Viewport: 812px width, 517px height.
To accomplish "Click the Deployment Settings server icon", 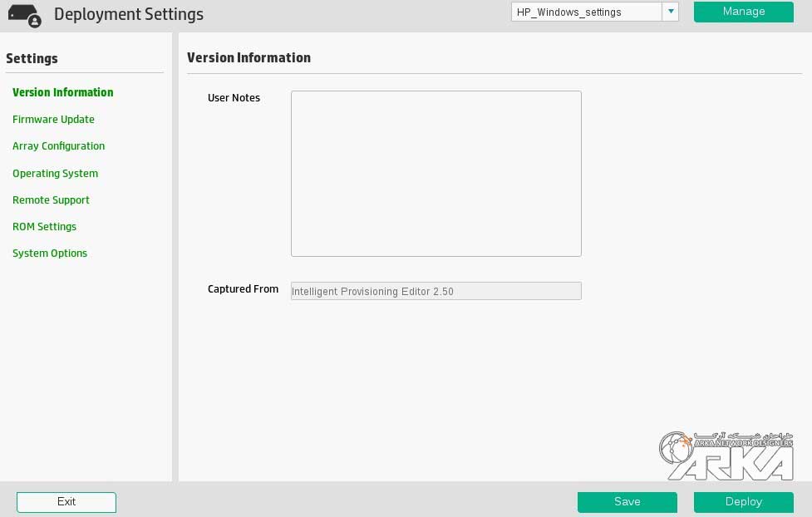I will click(25, 14).
